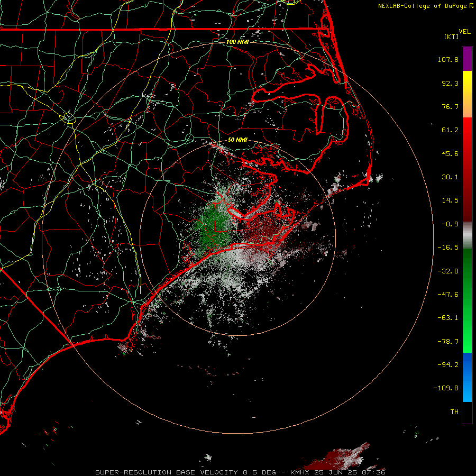Click the -16.5 scale value
476x476 pixels.
[448, 248]
